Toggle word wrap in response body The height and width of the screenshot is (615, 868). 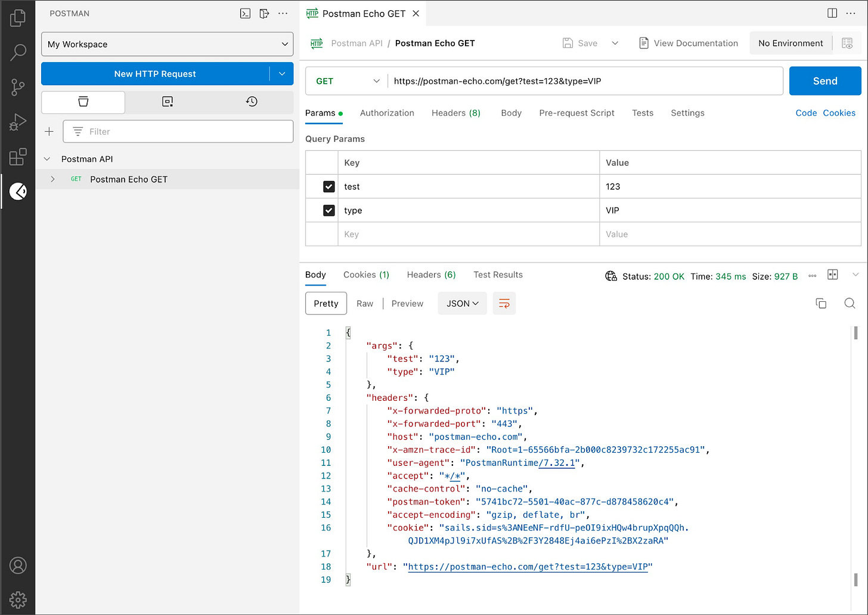[x=504, y=304]
